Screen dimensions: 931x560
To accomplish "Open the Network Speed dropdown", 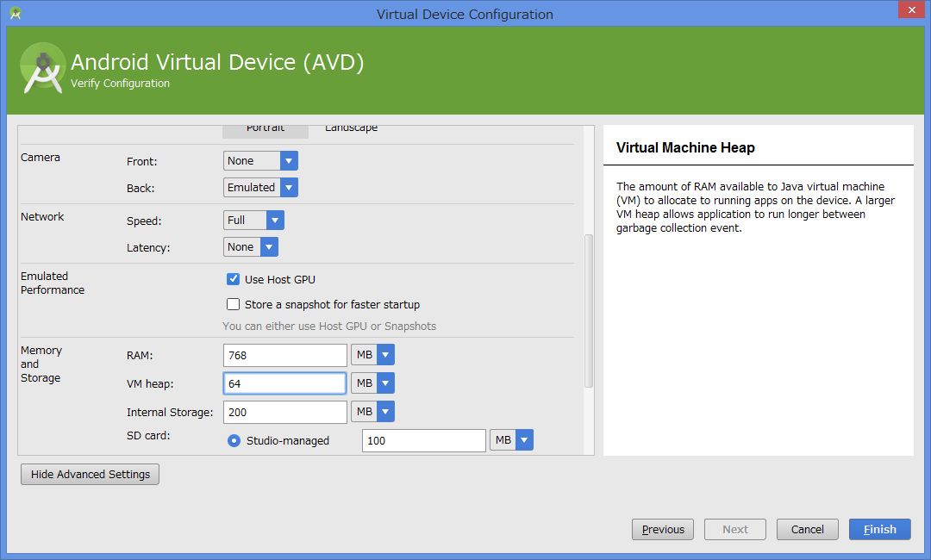I will click(253, 220).
